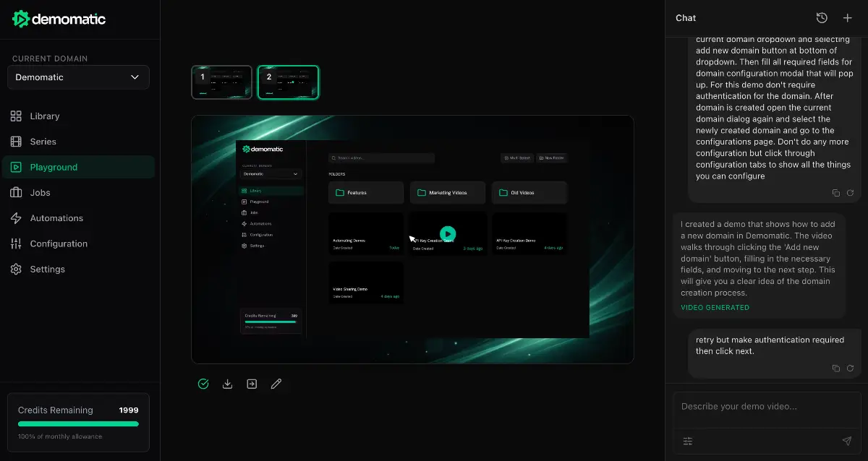The height and width of the screenshot is (461, 868).
Task: Click retry icon on the long prompt message
Action: (851, 193)
